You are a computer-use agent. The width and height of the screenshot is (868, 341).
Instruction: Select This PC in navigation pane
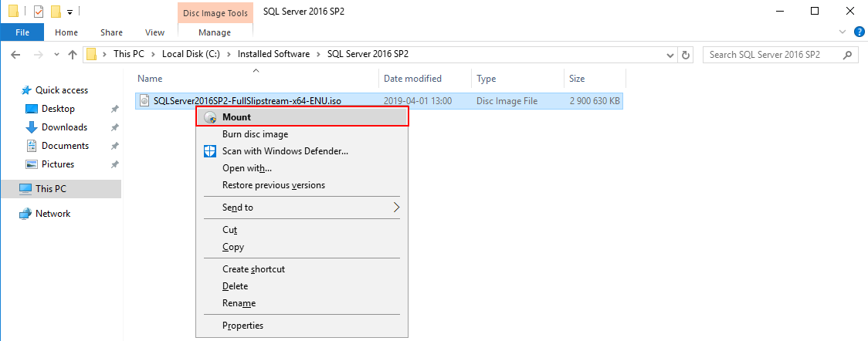(60, 188)
